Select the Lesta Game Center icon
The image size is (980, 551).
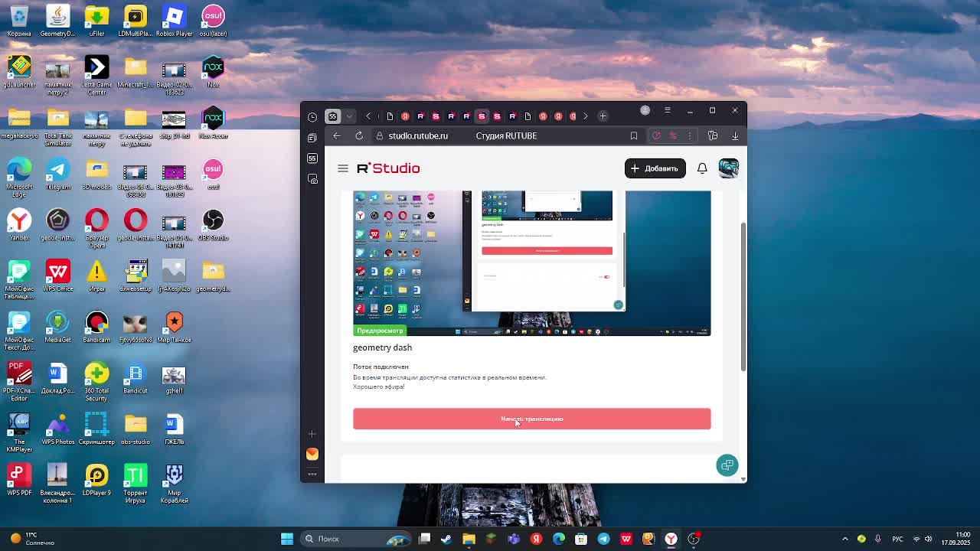tap(96, 76)
